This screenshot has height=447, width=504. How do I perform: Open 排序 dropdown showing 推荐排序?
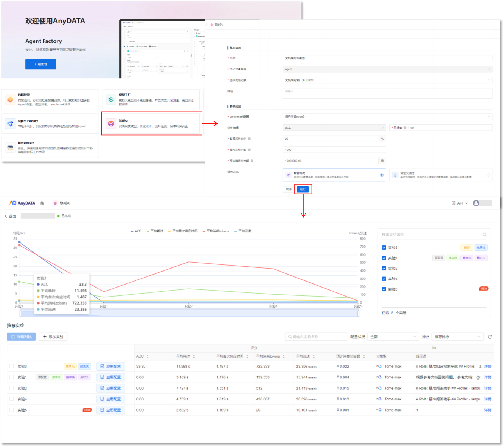tap(457, 337)
